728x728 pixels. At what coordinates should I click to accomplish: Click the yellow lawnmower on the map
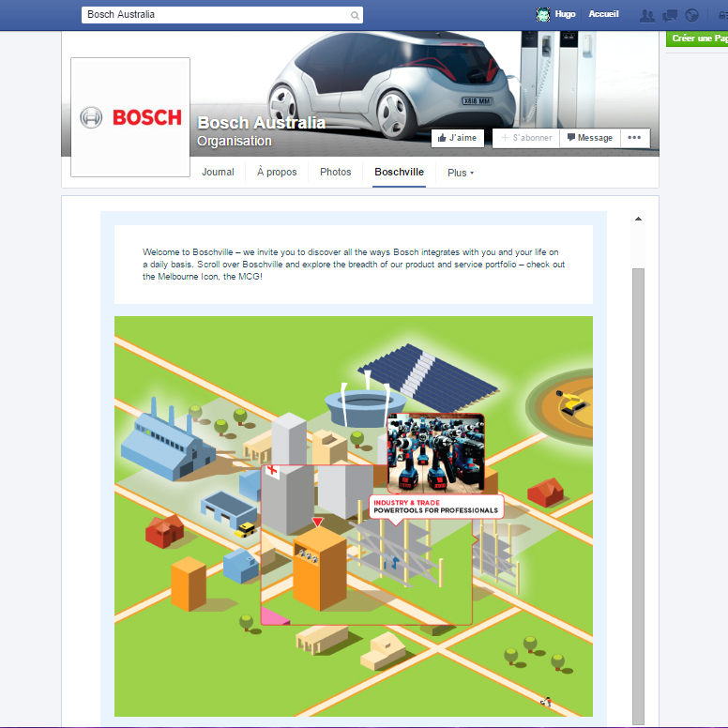click(x=569, y=401)
